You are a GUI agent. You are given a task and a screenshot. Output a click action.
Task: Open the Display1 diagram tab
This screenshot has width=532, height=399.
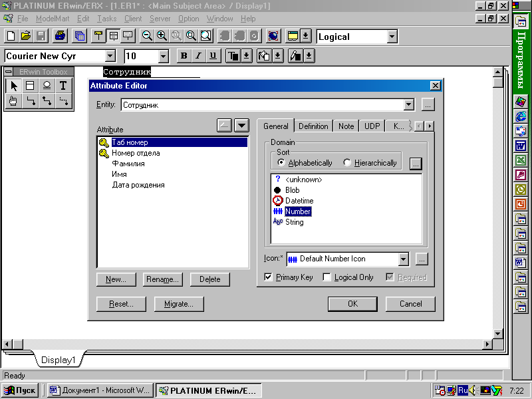click(58, 360)
